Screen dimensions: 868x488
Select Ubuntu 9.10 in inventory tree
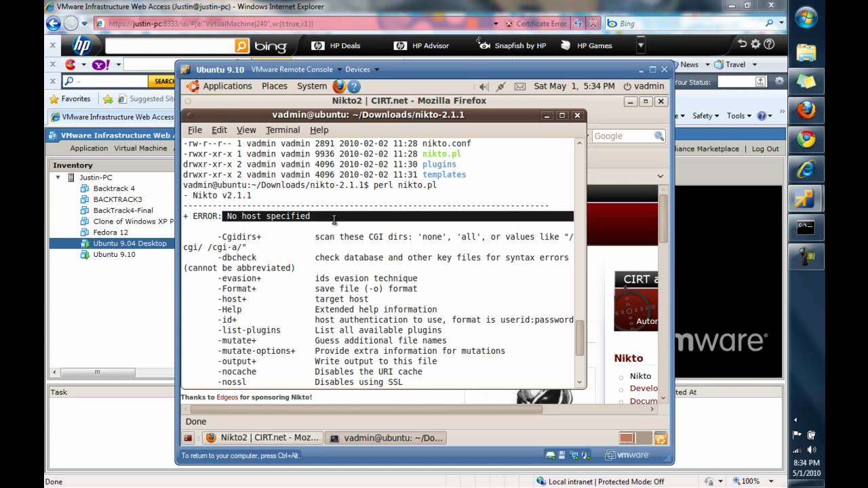click(x=108, y=254)
